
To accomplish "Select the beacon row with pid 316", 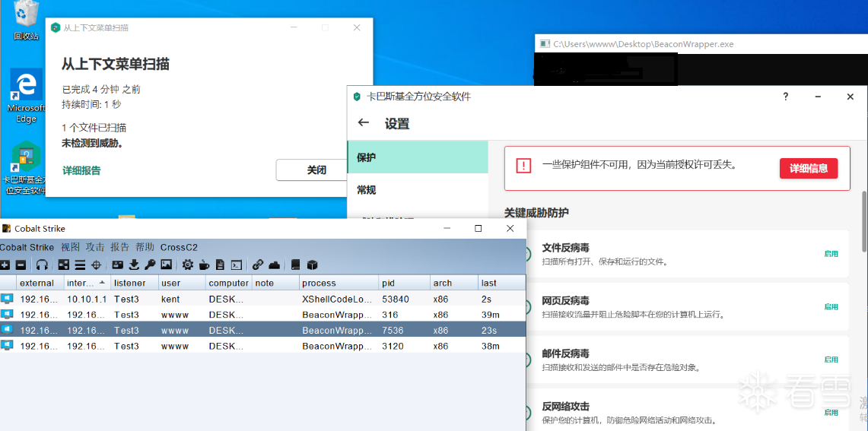I will tap(262, 315).
